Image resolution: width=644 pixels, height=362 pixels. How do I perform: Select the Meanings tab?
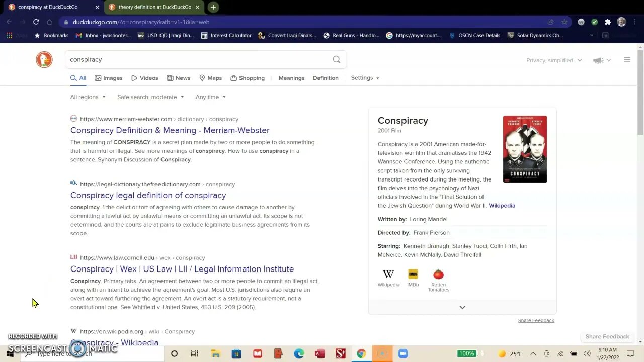pos(291,78)
